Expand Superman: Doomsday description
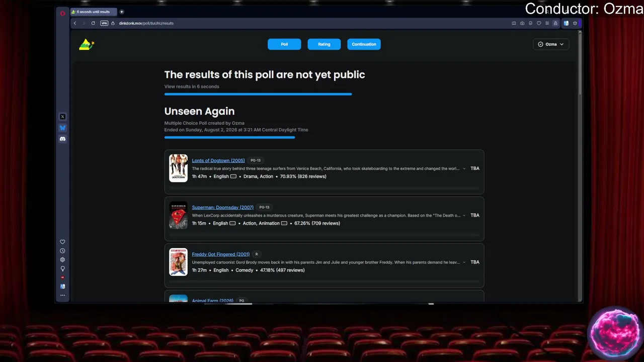Viewport: 644px width, 362px height. click(464, 215)
